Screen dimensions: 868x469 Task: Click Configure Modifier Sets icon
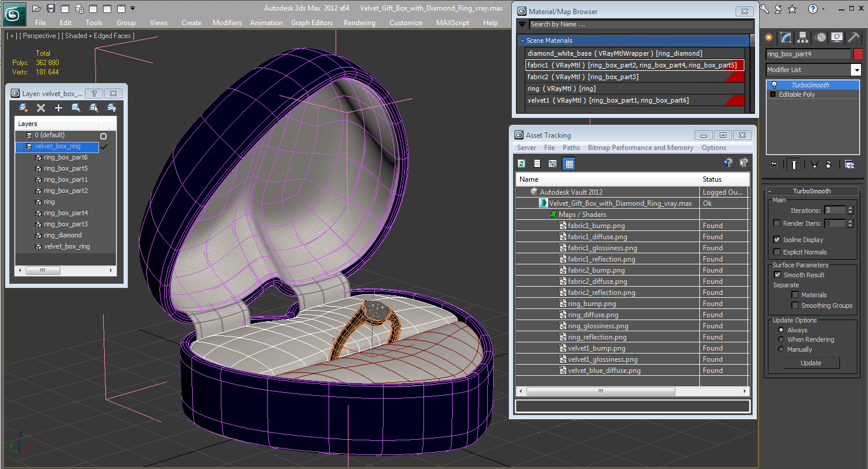click(849, 165)
